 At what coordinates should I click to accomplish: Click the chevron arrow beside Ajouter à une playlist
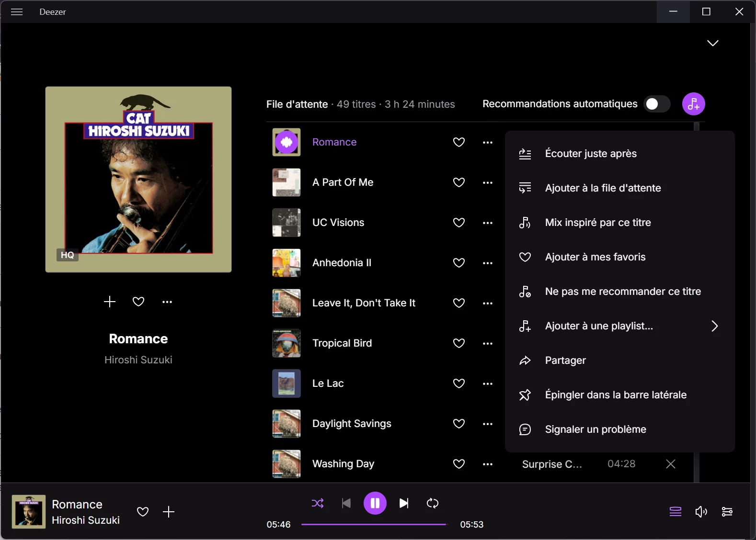[x=715, y=326]
